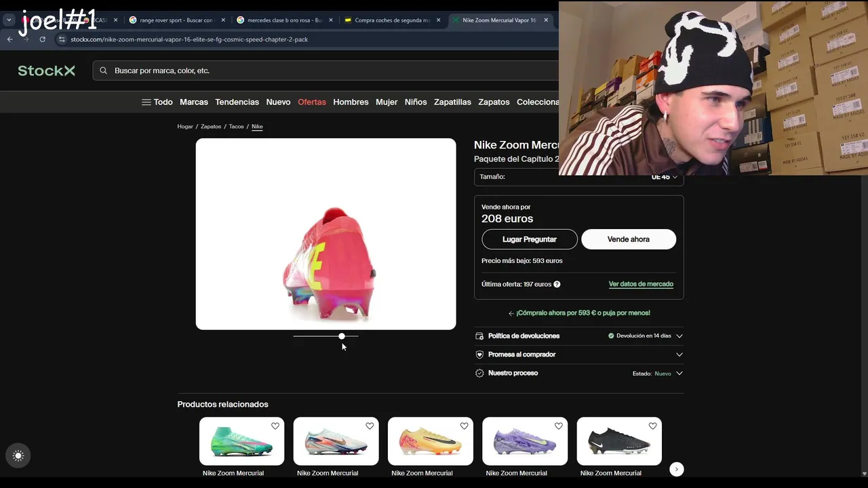
Task: Close the 'range rover sport' tab
Action: click(x=223, y=20)
